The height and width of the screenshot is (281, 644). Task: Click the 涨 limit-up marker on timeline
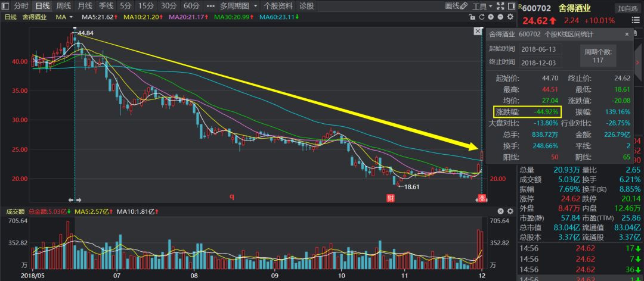[x=481, y=198]
